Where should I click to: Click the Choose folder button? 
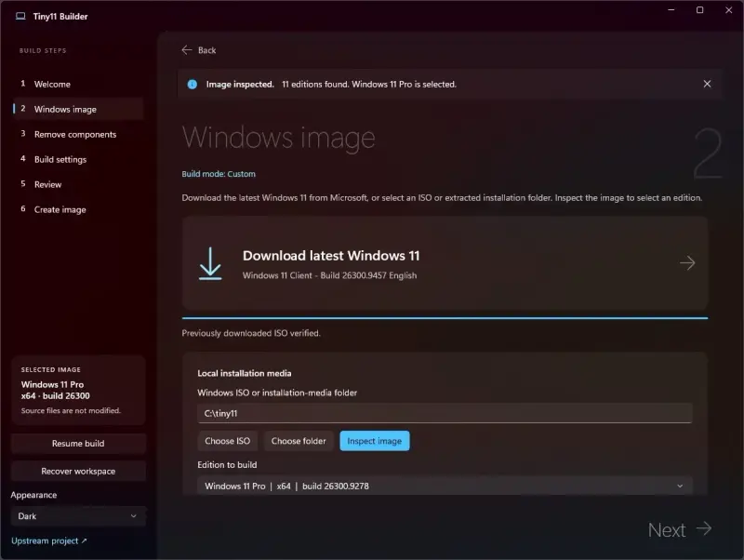pos(299,441)
